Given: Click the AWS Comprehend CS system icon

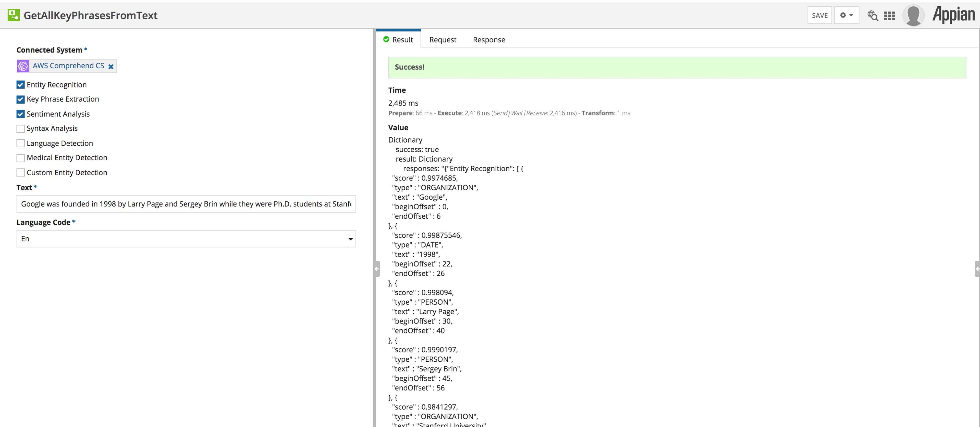Looking at the screenshot, I should coord(23,66).
